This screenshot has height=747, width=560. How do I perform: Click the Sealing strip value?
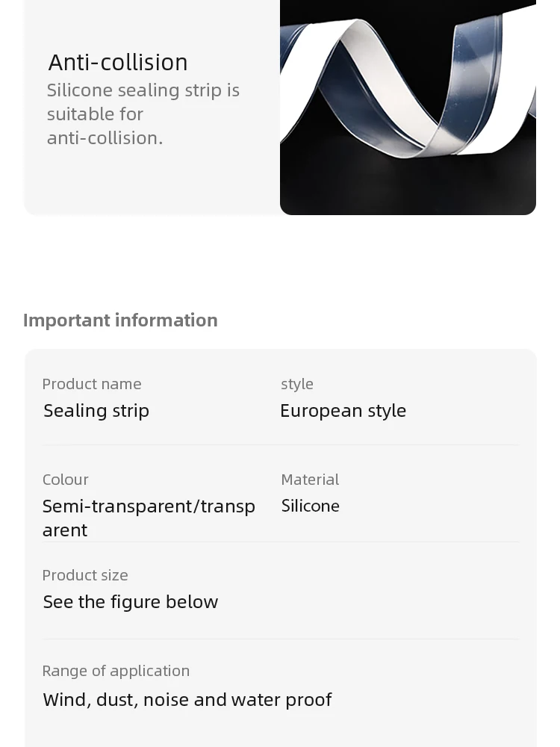[x=96, y=411]
